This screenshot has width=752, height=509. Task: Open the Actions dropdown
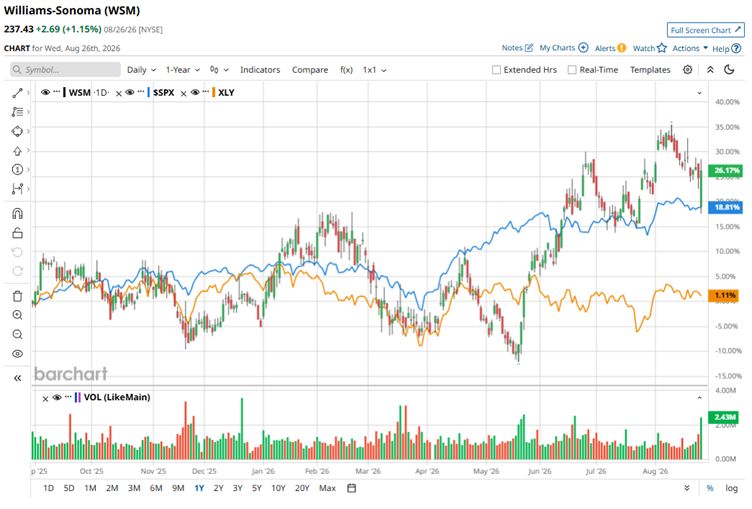tap(690, 48)
